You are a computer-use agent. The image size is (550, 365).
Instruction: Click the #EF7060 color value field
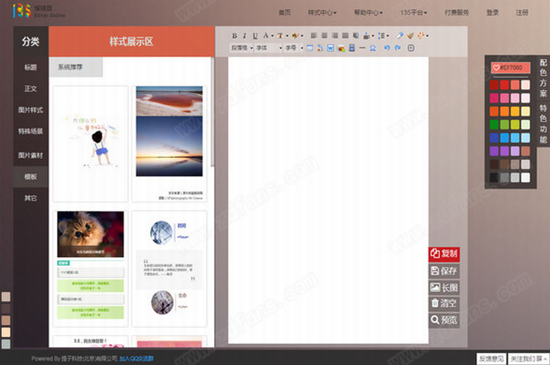(510, 68)
